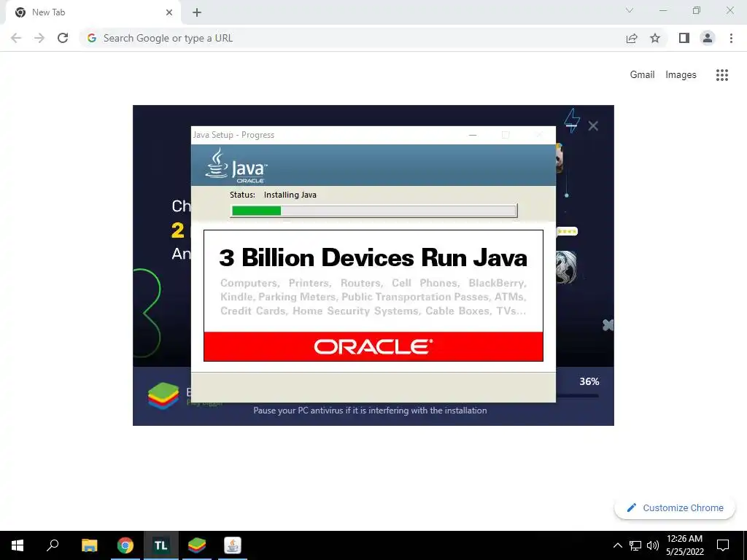Open the Chrome profile avatar
This screenshot has width=747, height=560.
tap(708, 38)
